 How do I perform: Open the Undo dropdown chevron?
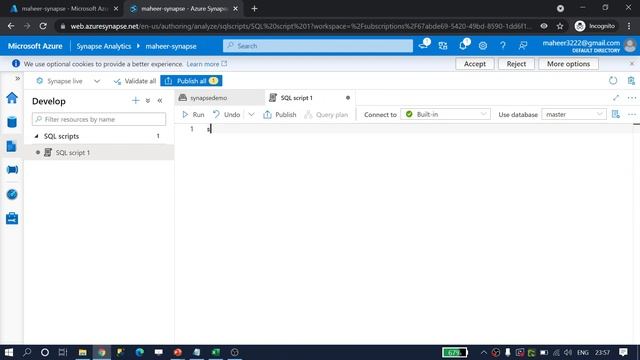click(x=251, y=115)
